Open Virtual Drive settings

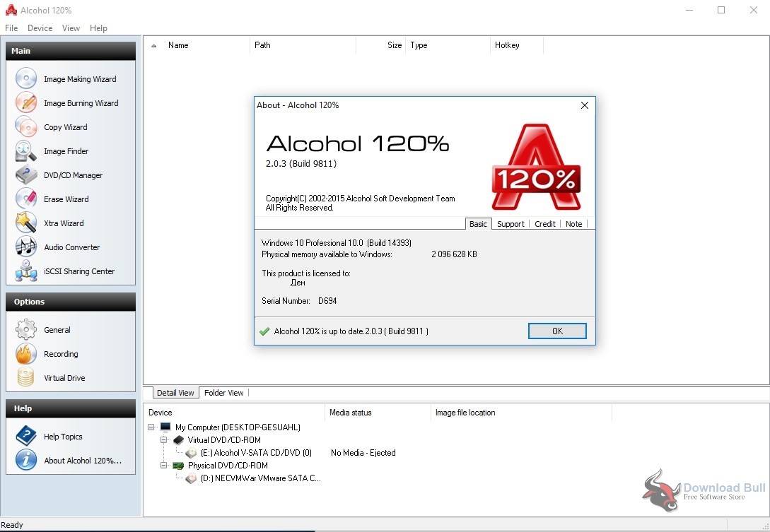coord(63,377)
